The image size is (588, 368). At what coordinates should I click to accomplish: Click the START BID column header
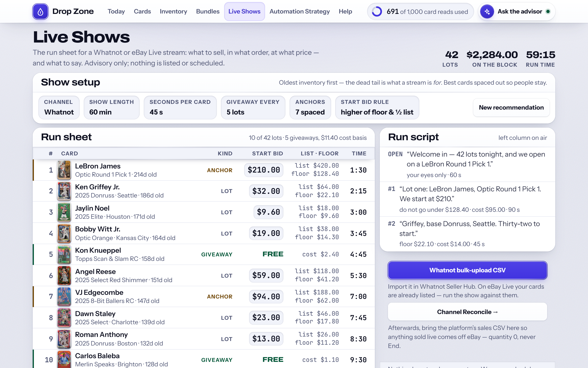coord(267,154)
